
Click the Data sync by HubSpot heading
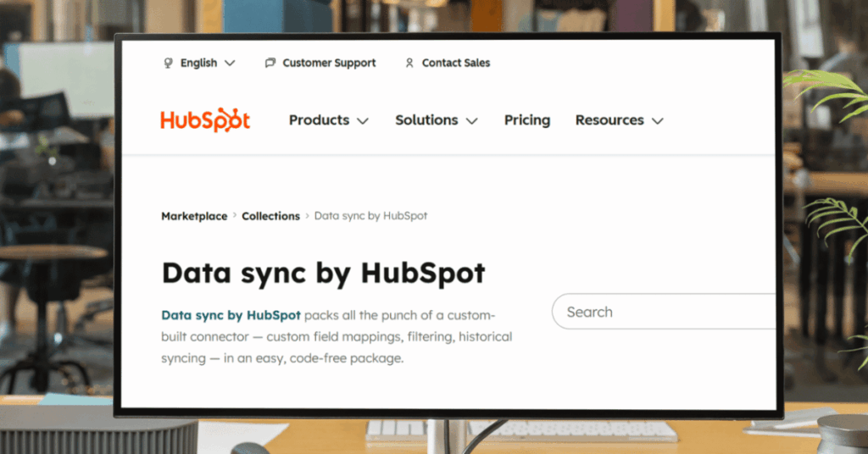pos(323,274)
